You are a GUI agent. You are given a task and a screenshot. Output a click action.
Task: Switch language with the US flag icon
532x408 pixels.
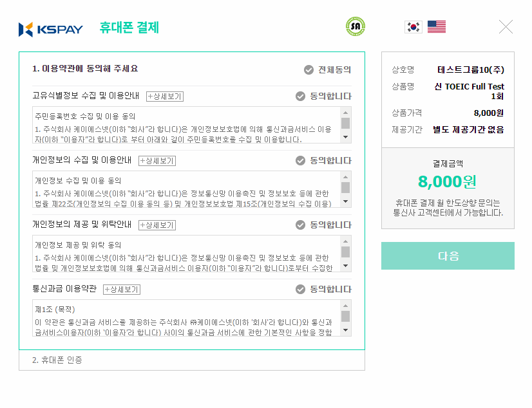[x=436, y=27]
